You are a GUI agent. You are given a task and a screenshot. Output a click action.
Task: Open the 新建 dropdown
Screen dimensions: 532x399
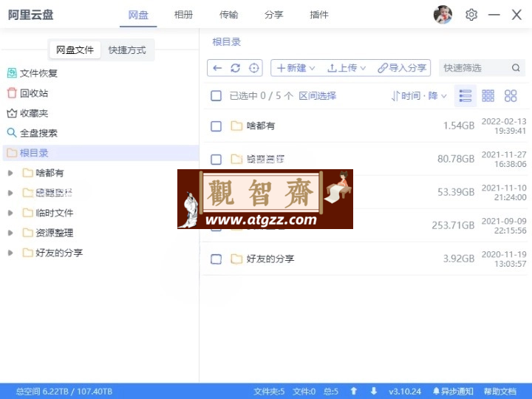(296, 68)
